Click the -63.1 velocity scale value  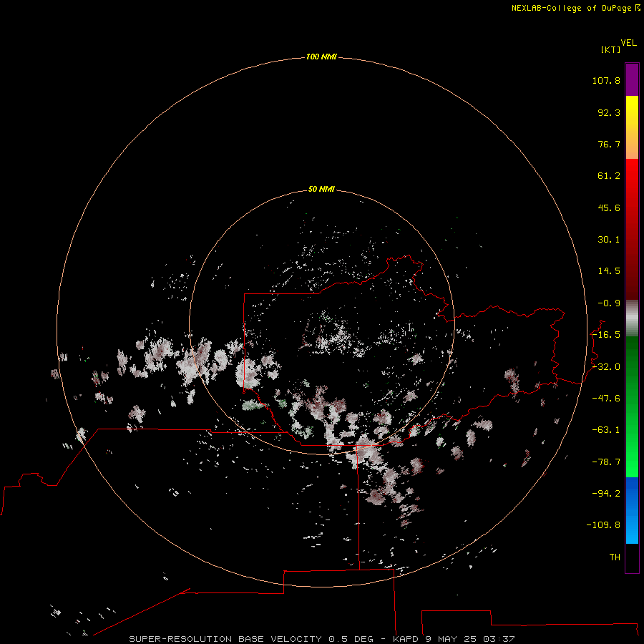coord(606,430)
